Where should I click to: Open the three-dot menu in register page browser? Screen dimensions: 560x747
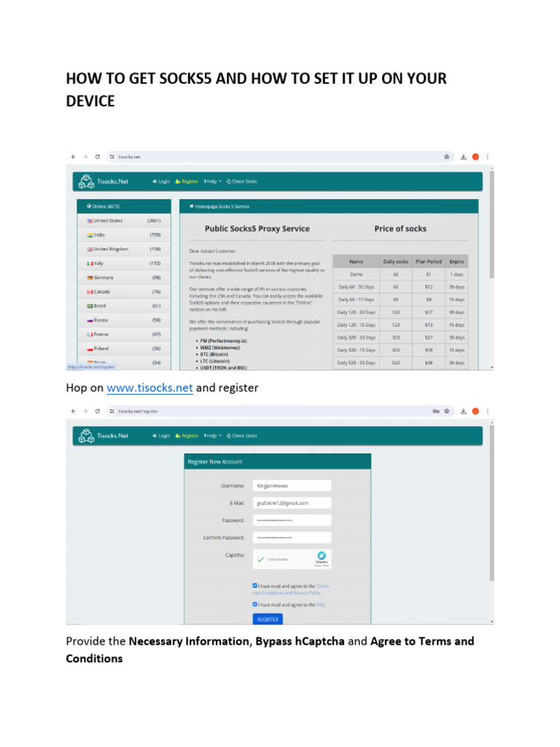coord(487,411)
